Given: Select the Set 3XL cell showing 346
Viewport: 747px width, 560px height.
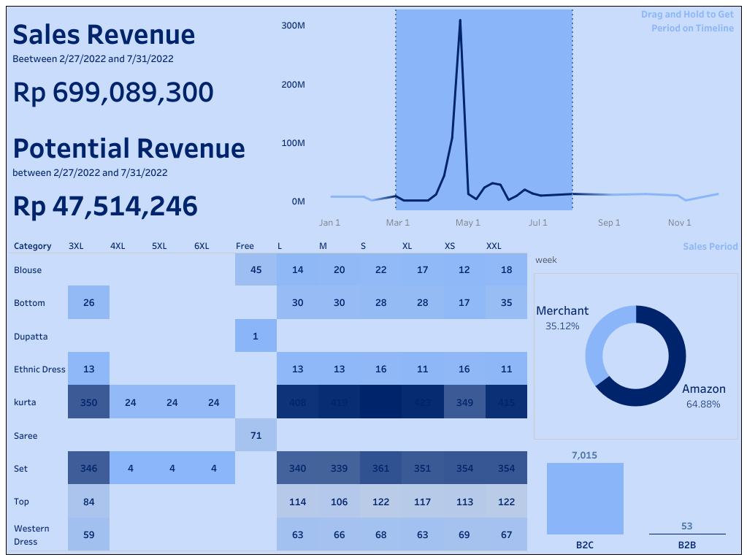Looking at the screenshot, I should [x=88, y=468].
